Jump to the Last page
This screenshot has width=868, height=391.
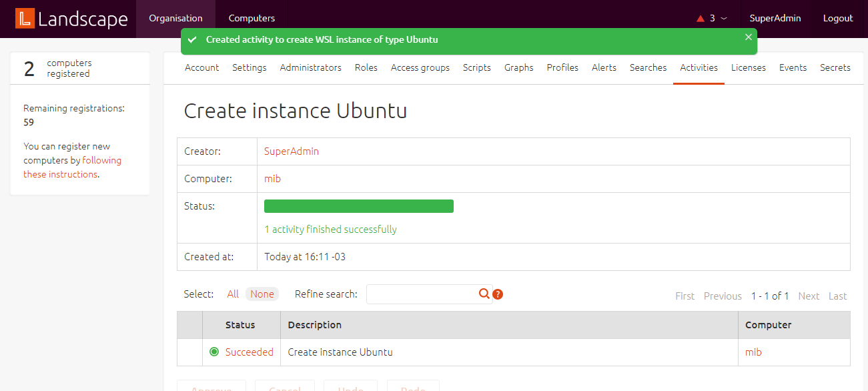(838, 296)
